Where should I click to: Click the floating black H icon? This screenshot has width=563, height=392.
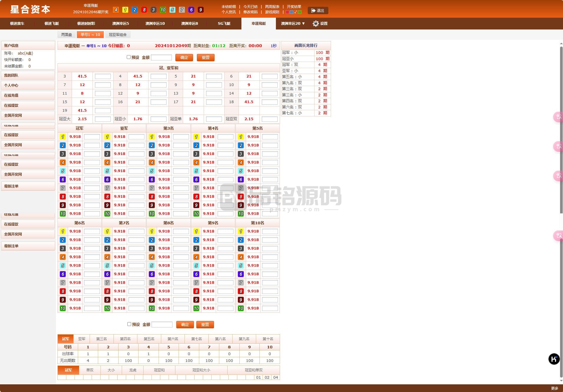click(x=554, y=359)
